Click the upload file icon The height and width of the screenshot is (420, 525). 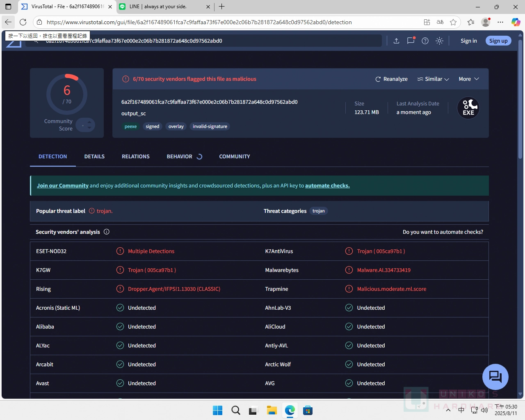[396, 41]
